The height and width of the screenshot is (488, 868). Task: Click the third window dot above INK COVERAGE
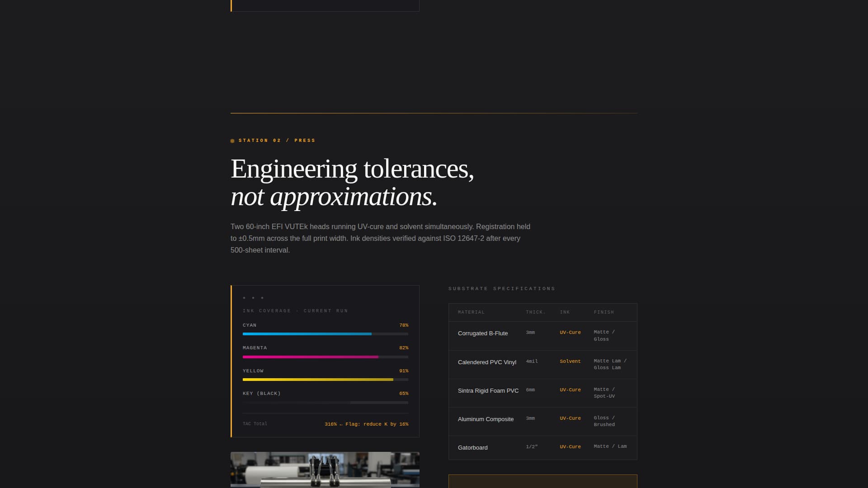click(262, 297)
